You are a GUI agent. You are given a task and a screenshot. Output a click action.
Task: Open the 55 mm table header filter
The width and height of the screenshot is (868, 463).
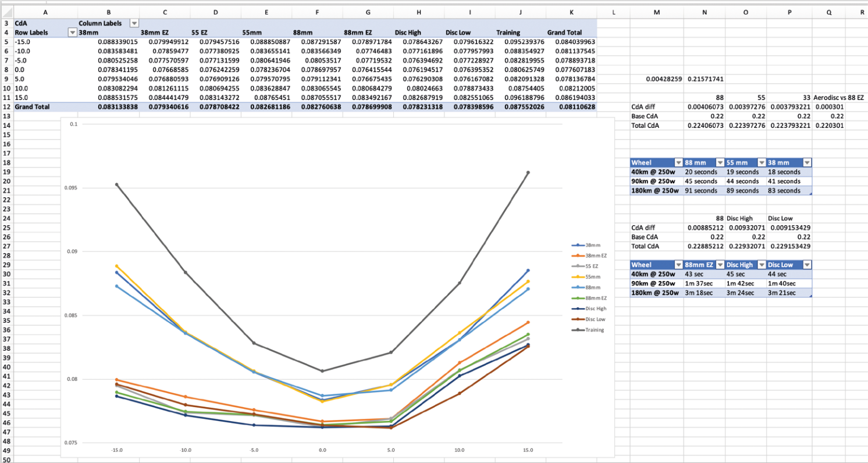(761, 163)
